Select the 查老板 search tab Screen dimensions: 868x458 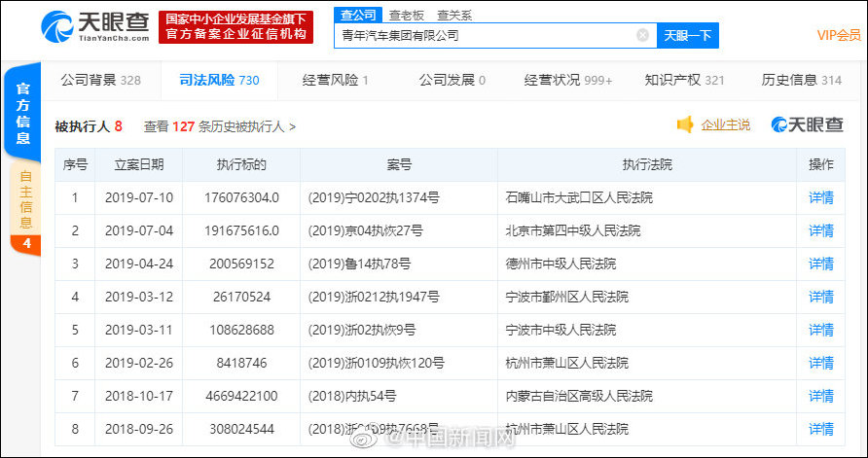(x=407, y=16)
